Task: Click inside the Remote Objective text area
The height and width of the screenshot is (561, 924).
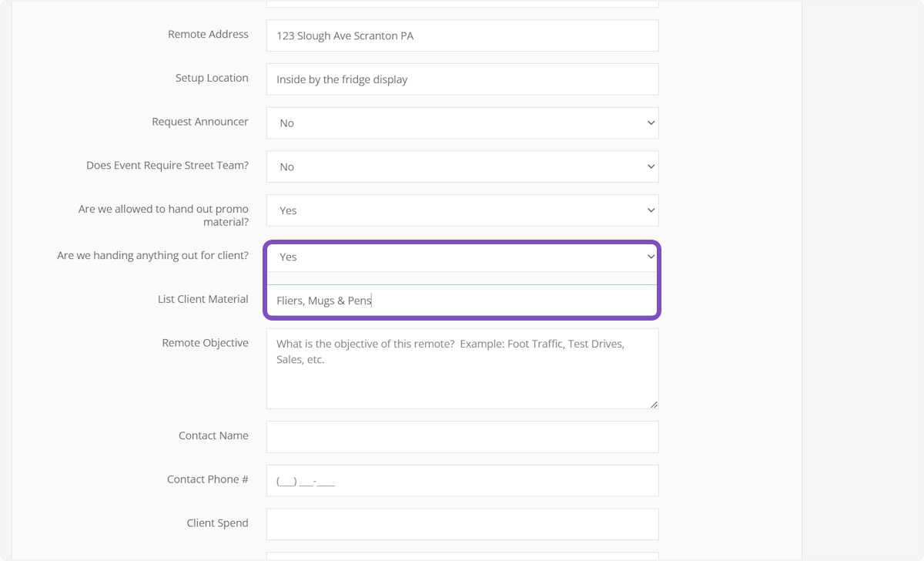Action: coord(462,368)
